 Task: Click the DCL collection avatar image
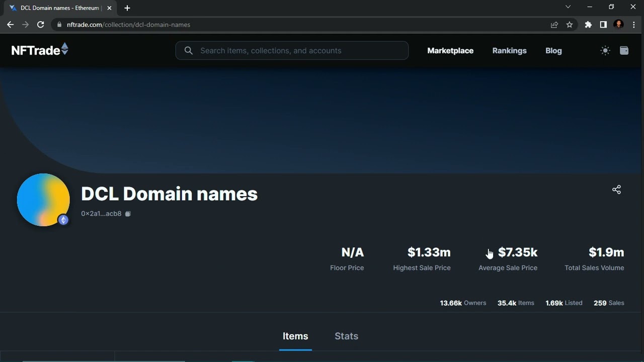click(43, 200)
